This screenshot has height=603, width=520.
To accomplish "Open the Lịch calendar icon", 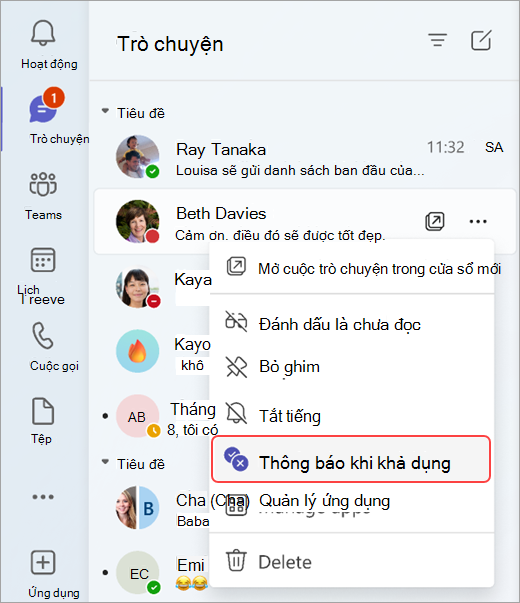I will (x=43, y=260).
